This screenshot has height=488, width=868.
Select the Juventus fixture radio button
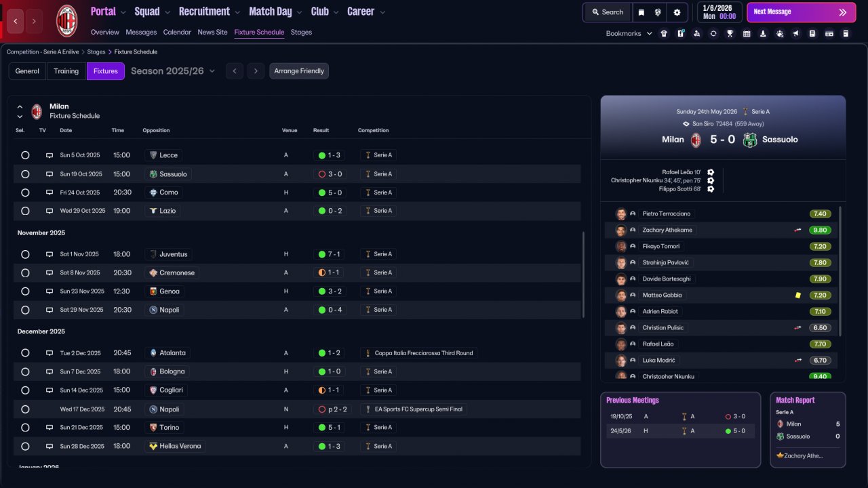[x=25, y=254]
